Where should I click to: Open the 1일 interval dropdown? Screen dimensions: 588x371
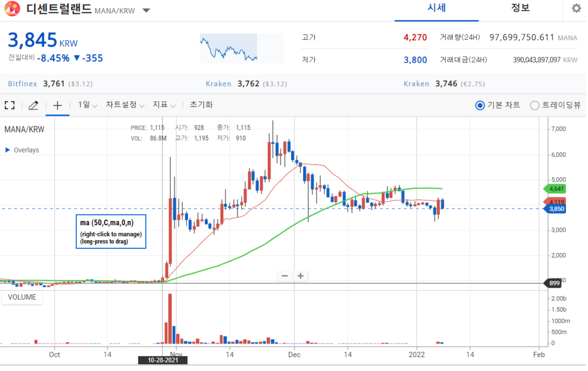[88, 105]
